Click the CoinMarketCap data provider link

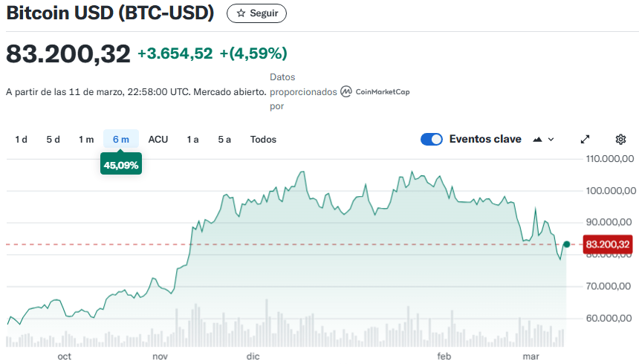[x=383, y=92]
